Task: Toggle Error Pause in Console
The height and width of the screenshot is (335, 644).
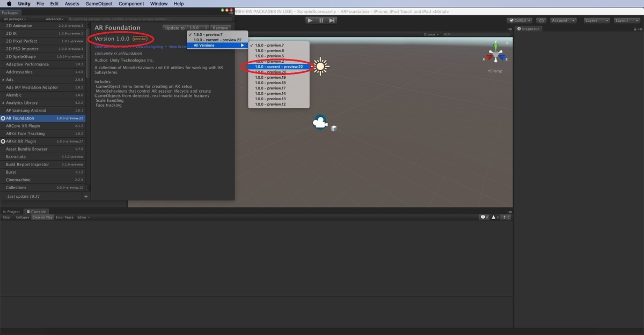Action: pos(65,217)
